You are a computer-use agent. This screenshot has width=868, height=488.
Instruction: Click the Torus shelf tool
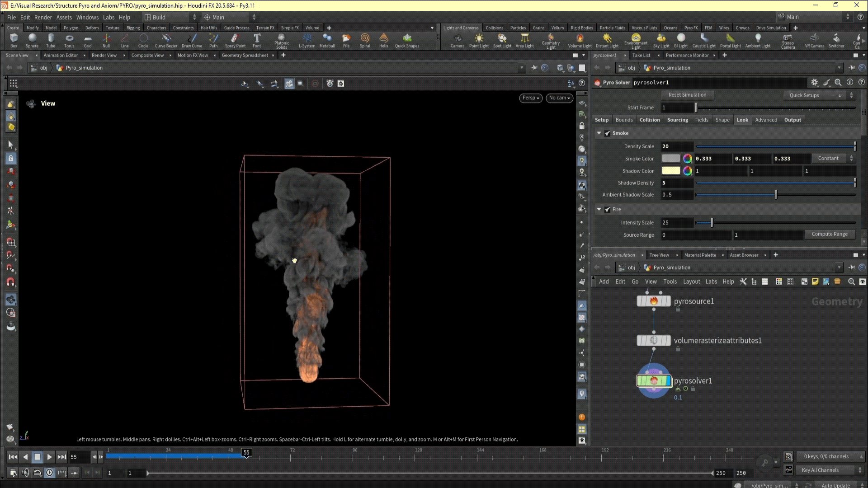coord(69,40)
